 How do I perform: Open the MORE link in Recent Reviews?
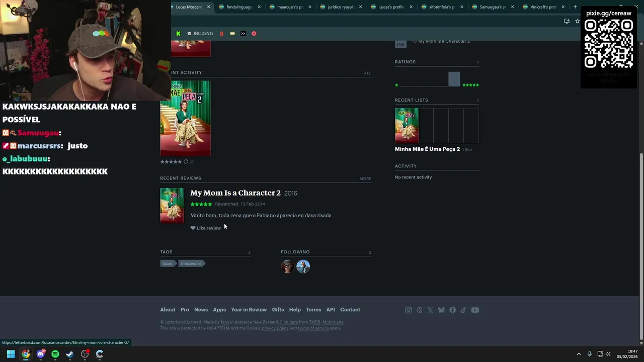point(365,178)
